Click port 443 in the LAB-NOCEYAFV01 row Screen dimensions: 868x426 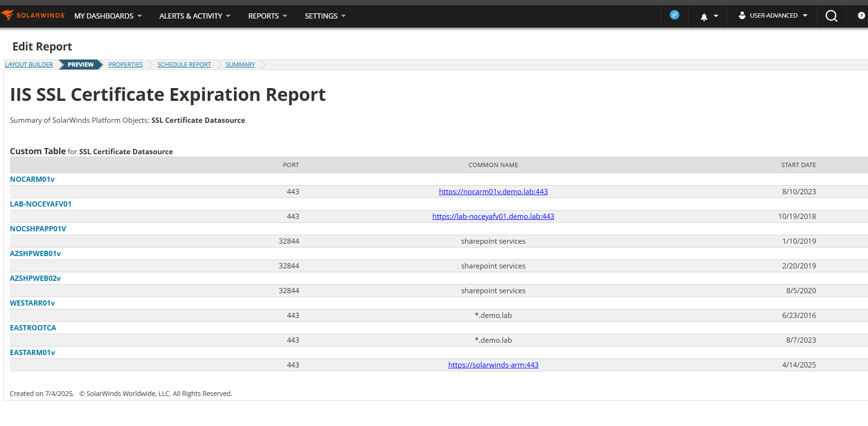[293, 217]
